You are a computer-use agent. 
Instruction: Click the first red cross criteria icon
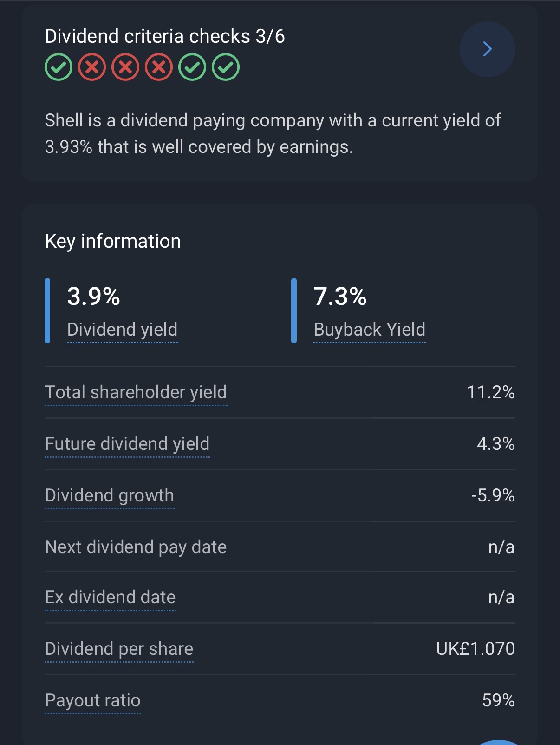click(92, 67)
